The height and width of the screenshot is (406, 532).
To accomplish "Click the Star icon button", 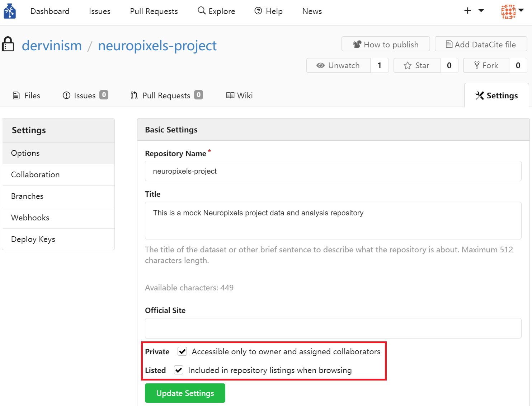I will point(417,65).
